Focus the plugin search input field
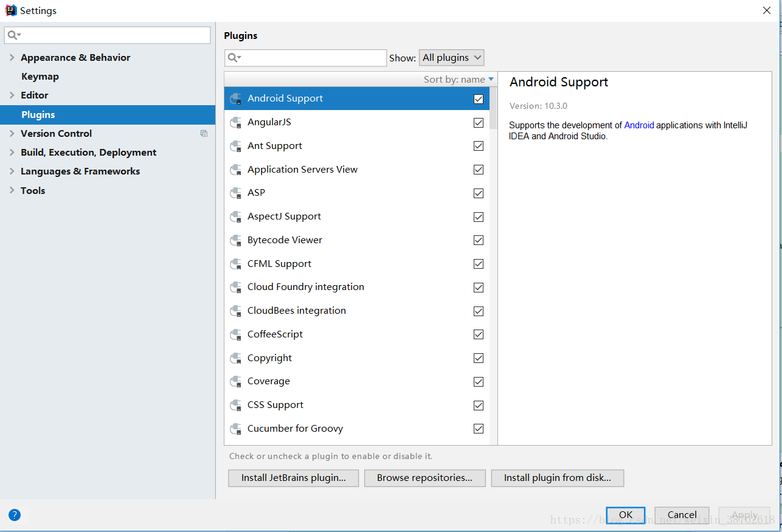The width and height of the screenshot is (782, 532). tap(305, 58)
